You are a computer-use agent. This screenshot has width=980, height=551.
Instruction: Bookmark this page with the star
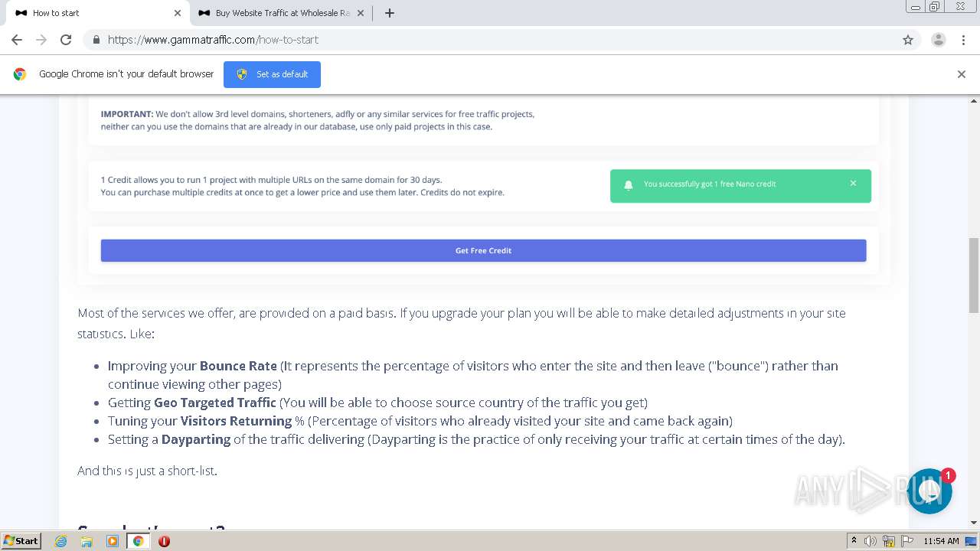click(908, 40)
